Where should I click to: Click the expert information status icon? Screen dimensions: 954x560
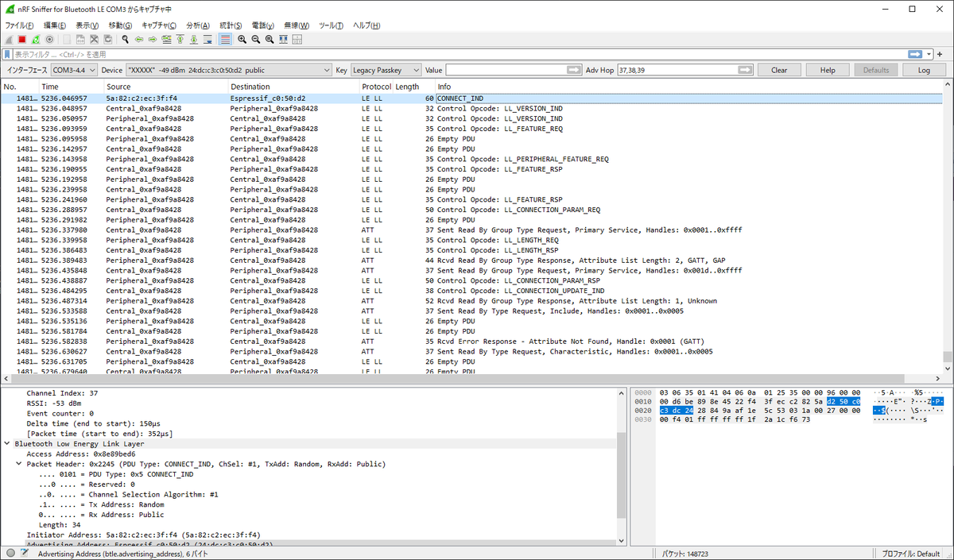(x=10, y=553)
